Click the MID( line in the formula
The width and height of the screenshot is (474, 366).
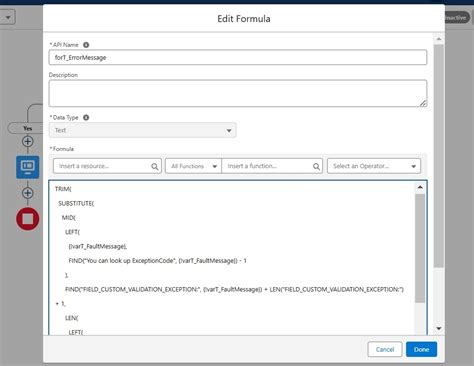69,218
